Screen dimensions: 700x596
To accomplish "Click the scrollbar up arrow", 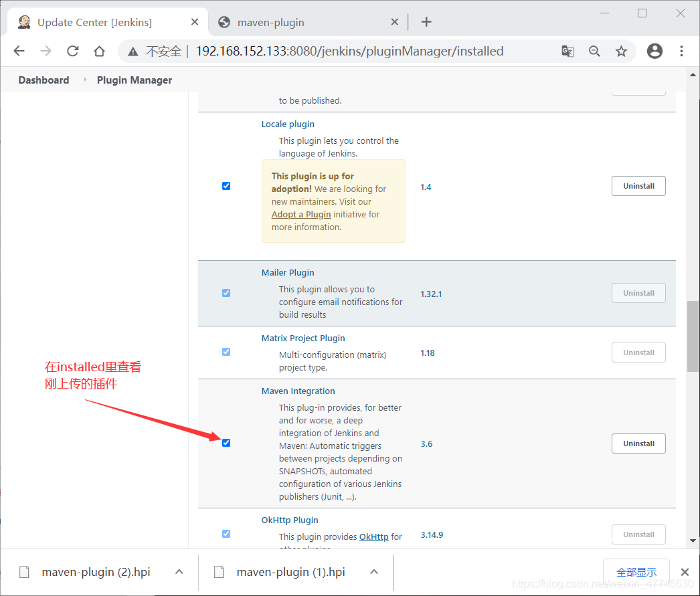I will coord(693,74).
